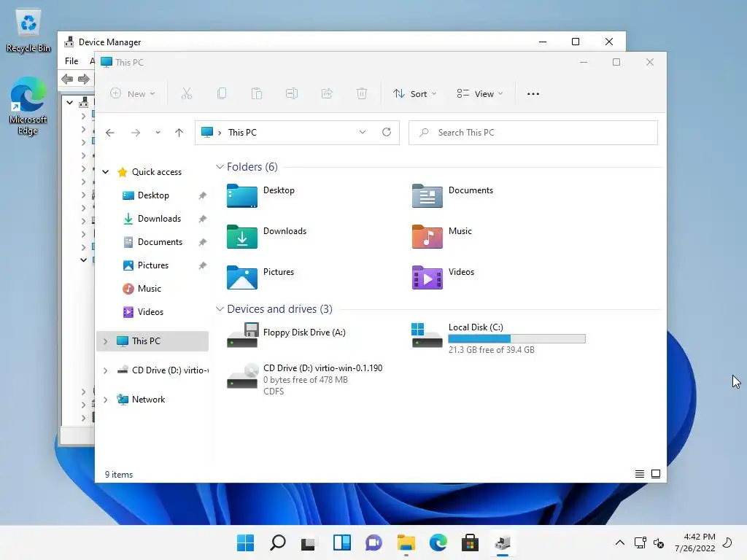
Task: Switch to large thumbnails view icon
Action: (x=656, y=474)
